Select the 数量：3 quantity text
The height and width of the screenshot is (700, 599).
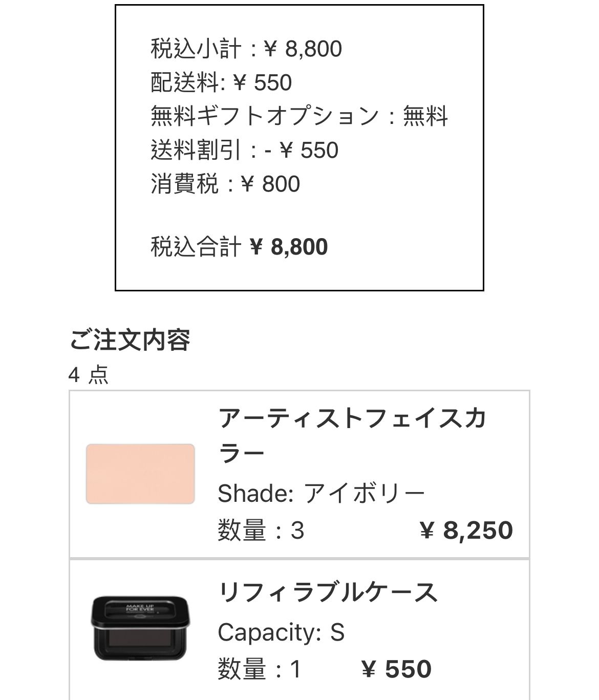tap(261, 531)
